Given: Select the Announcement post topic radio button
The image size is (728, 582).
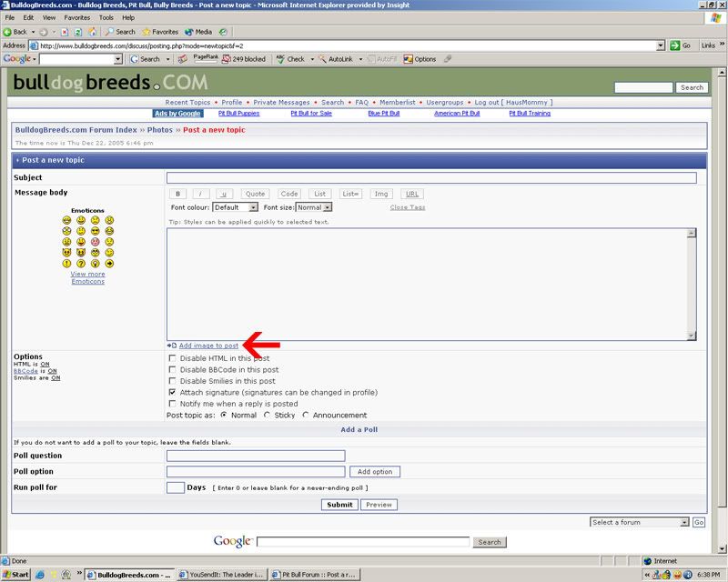Looking at the screenshot, I should [x=305, y=415].
